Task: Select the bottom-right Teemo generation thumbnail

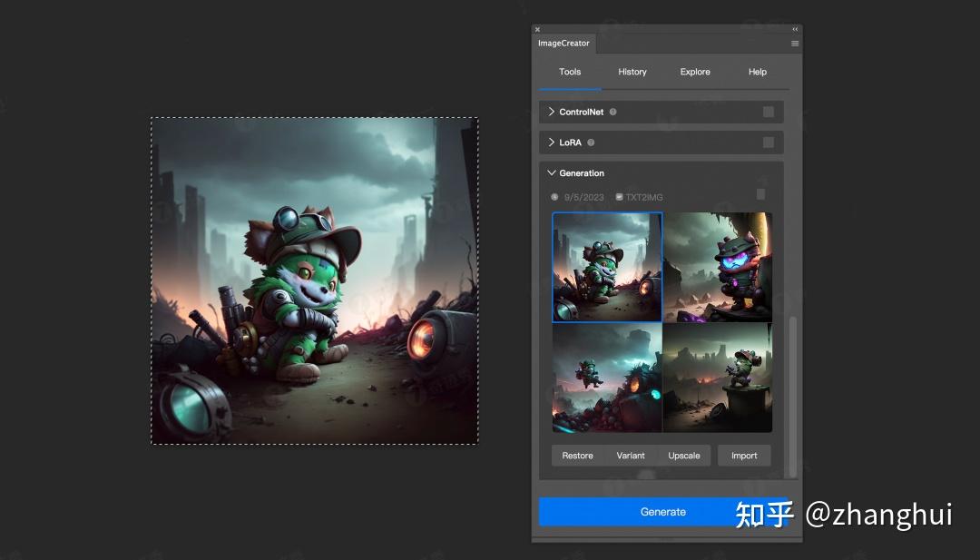Action: coord(717,377)
